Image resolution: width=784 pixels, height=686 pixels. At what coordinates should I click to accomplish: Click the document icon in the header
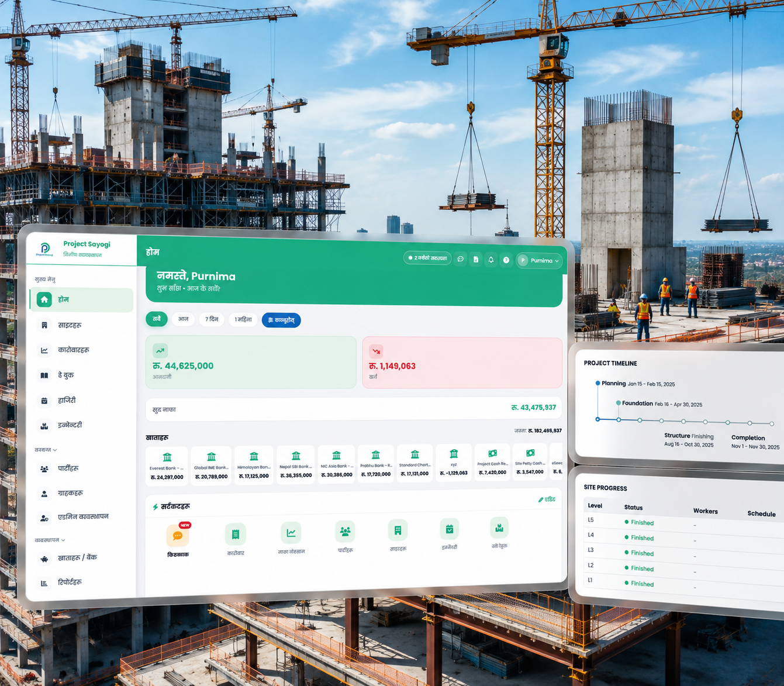476,259
